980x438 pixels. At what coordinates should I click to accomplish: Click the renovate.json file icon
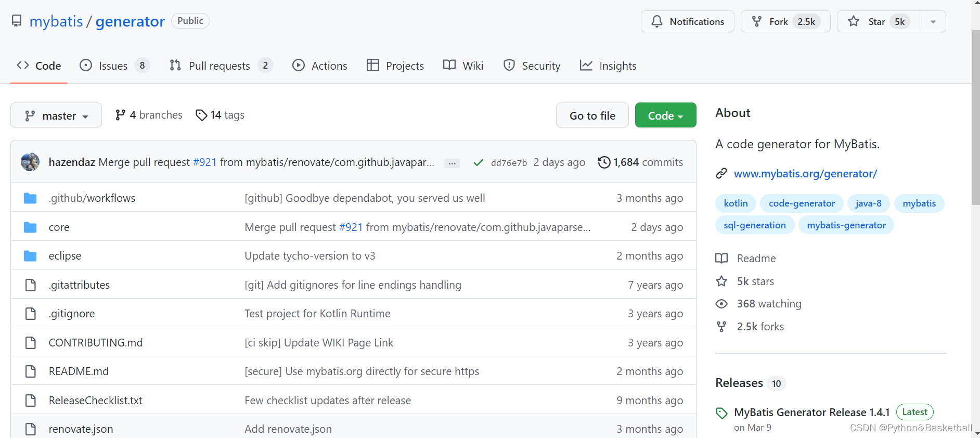point(31,429)
